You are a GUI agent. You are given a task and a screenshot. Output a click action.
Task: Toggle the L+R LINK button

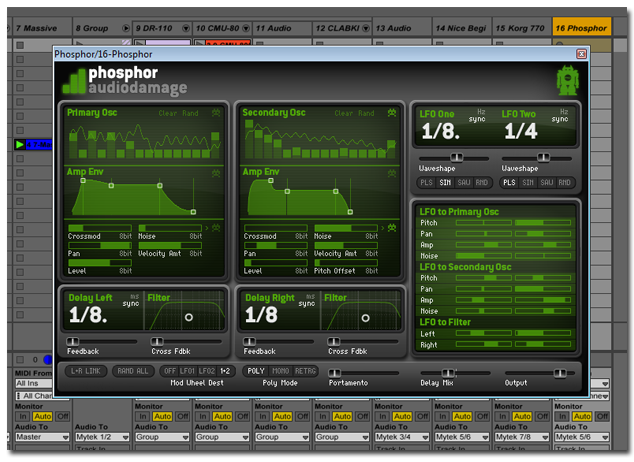point(86,371)
